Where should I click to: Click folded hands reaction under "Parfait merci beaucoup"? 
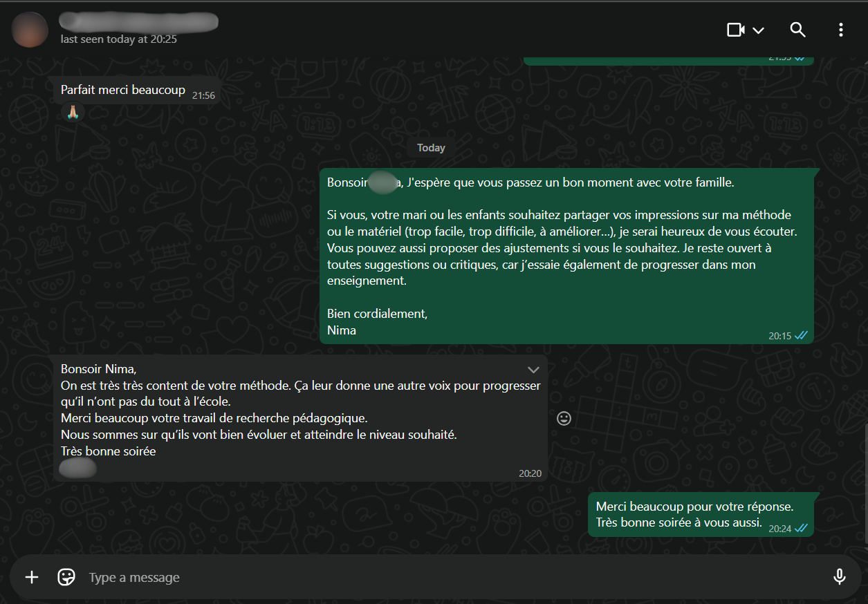pos(73,112)
